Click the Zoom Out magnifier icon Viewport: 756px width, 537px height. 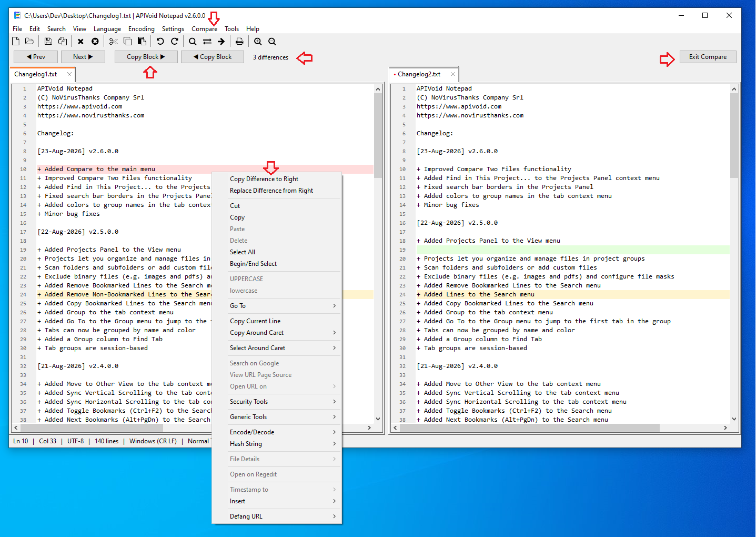(272, 41)
